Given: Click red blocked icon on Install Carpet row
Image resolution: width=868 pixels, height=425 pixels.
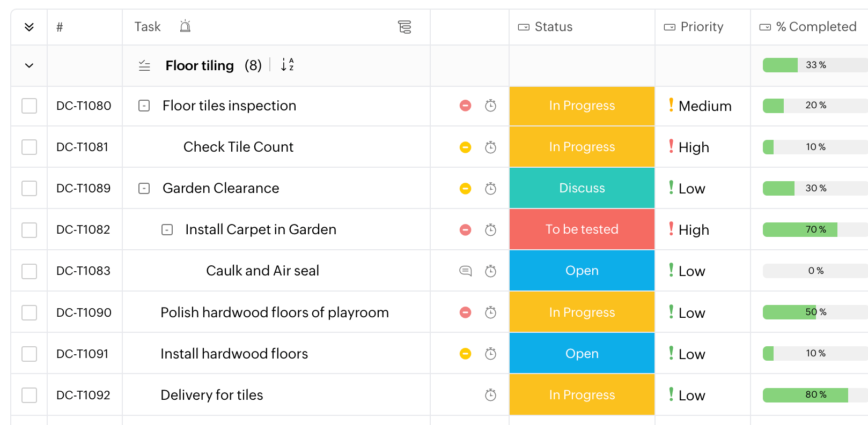Looking at the screenshot, I should [x=465, y=229].
